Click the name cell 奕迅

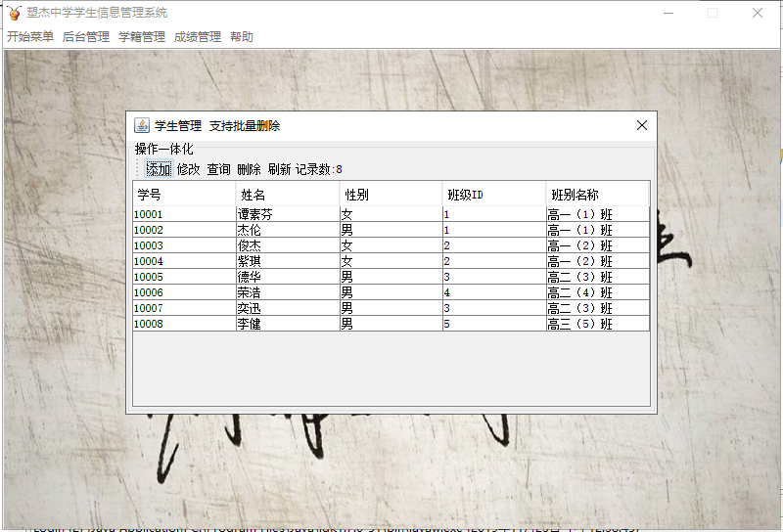[x=288, y=308]
